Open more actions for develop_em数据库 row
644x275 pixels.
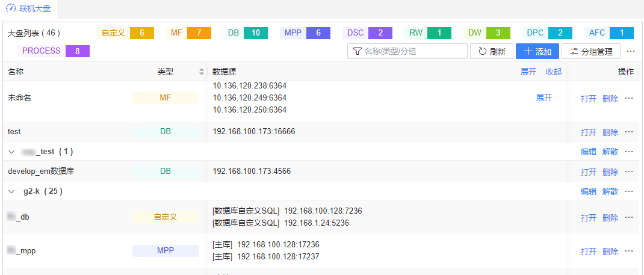coord(629,171)
